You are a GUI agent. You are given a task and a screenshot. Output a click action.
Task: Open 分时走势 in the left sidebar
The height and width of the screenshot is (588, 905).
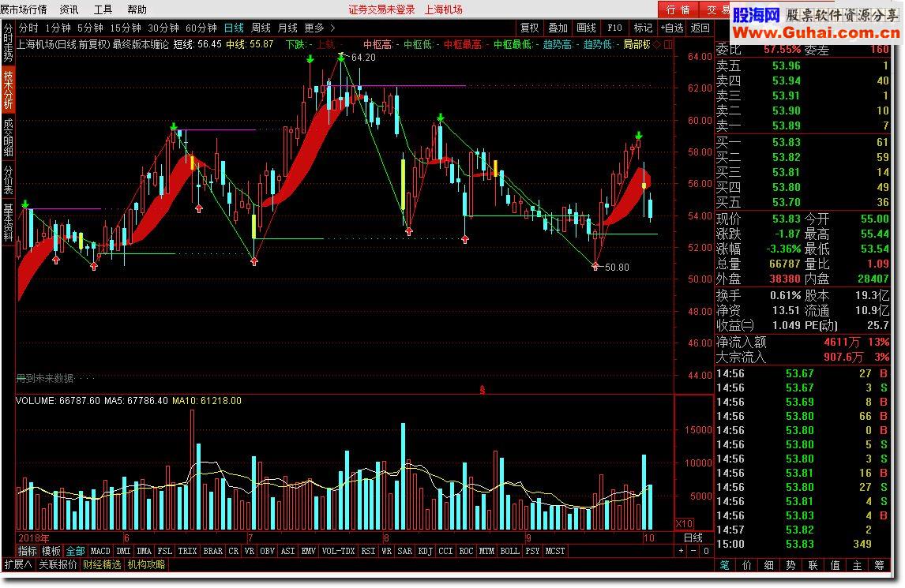tap(8, 42)
